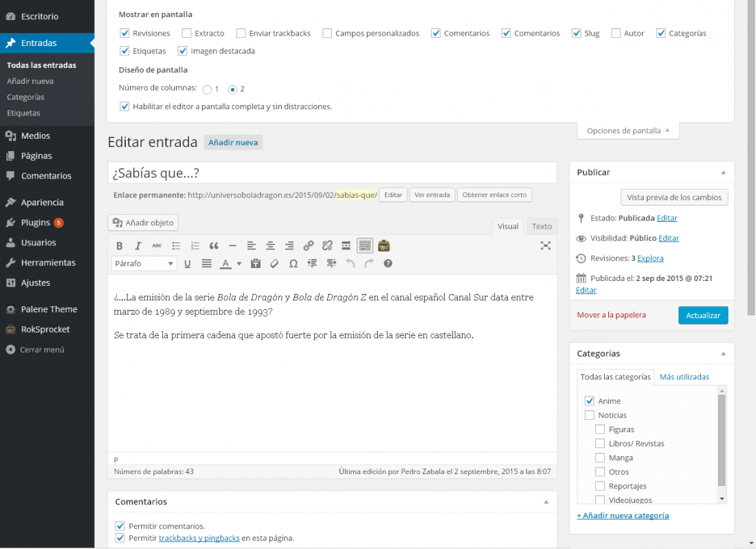Collapse the Comentarios box
This screenshot has width=756, height=549.
[546, 502]
